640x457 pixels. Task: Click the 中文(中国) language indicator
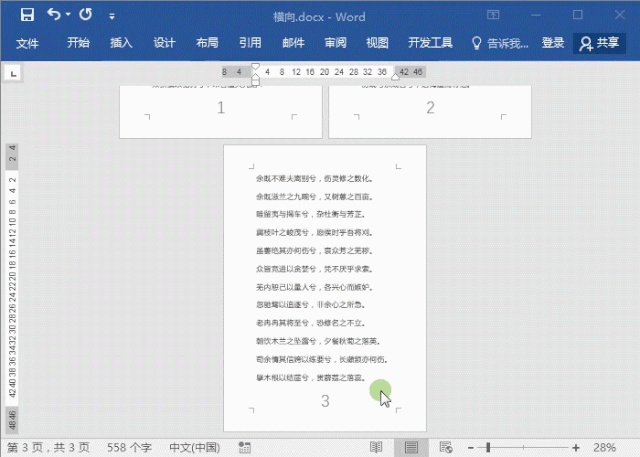[194, 448]
